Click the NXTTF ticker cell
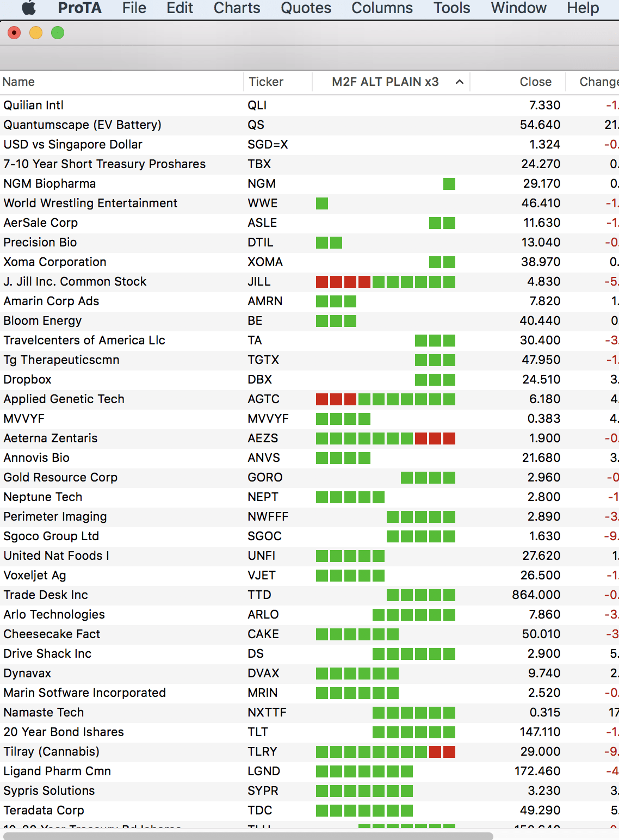This screenshot has width=619, height=840. [267, 713]
